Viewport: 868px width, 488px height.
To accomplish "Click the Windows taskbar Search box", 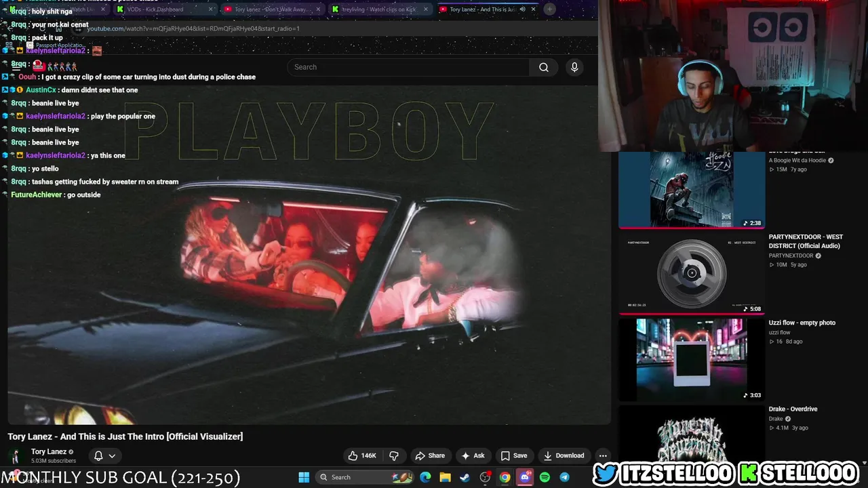I will click(x=365, y=477).
